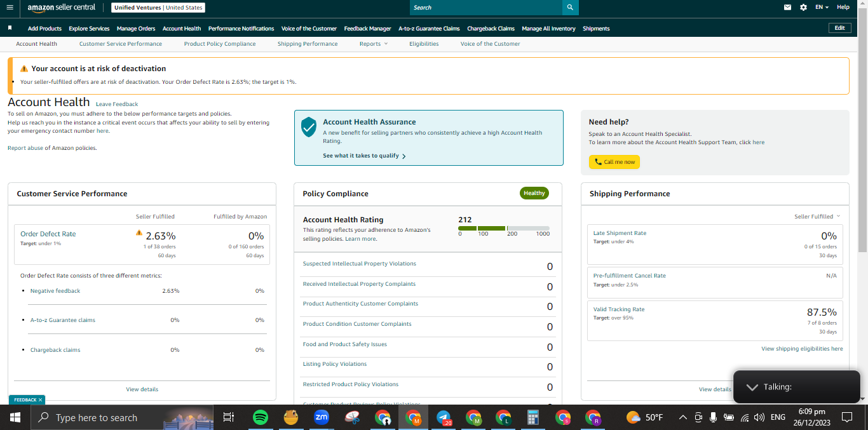Screen dimensions: 868x430
Task: Open the settings gear icon
Action: (x=803, y=8)
